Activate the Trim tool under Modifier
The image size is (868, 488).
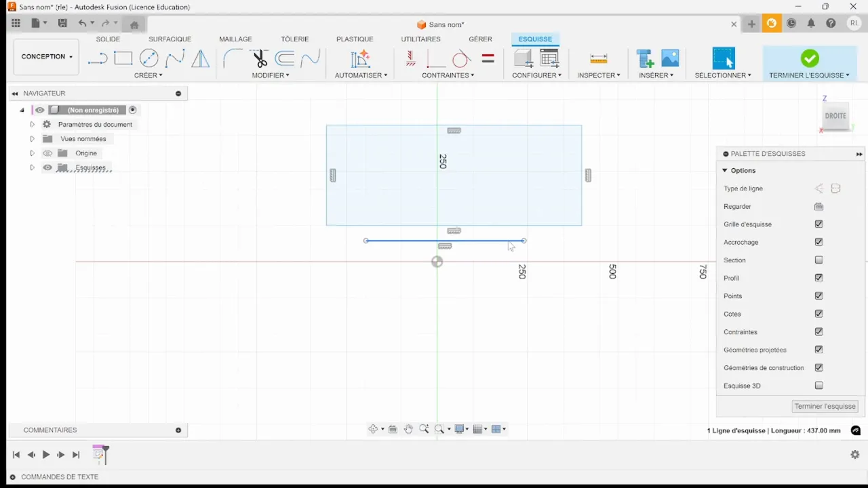click(x=258, y=59)
